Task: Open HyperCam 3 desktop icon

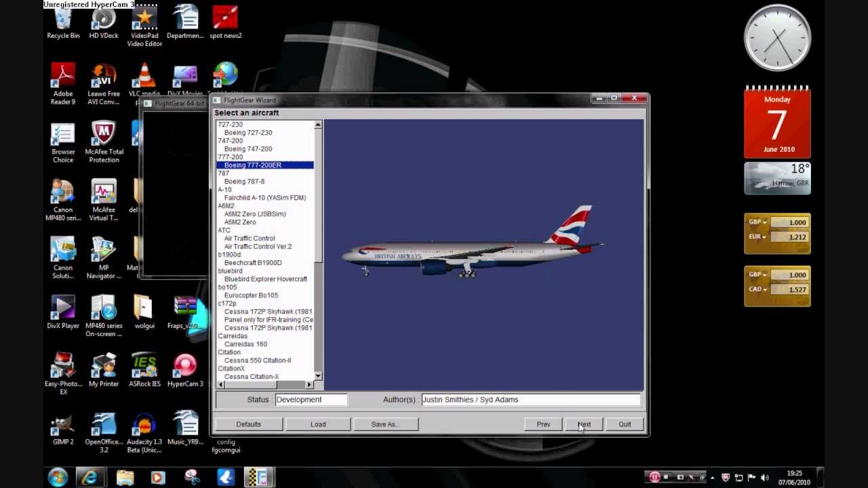Action: tap(185, 370)
